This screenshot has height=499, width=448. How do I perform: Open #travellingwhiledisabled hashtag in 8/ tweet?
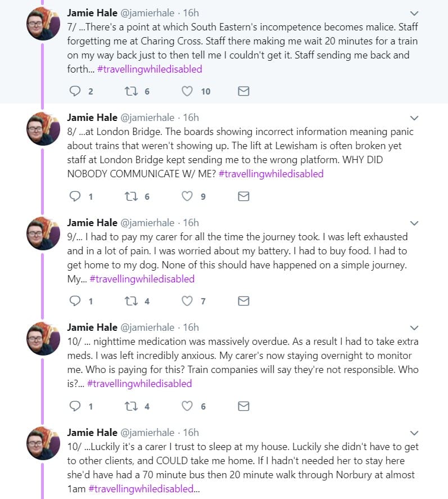coord(271,174)
